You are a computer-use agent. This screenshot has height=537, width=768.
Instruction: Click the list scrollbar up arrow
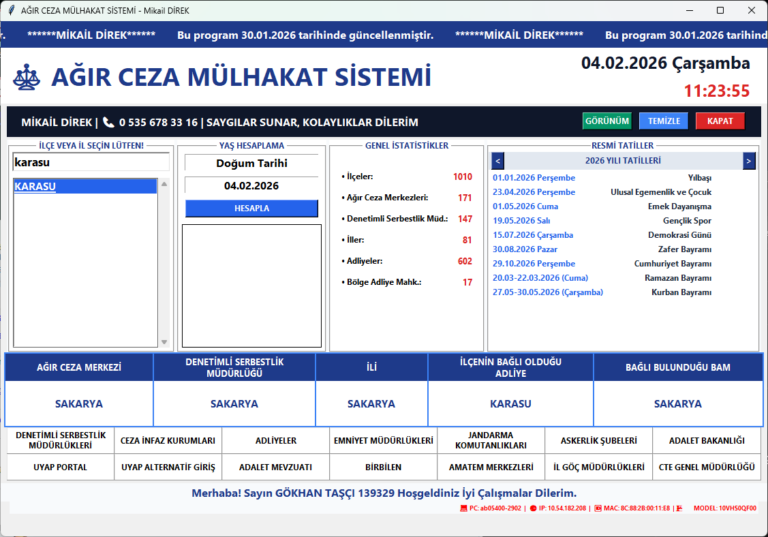coord(164,184)
